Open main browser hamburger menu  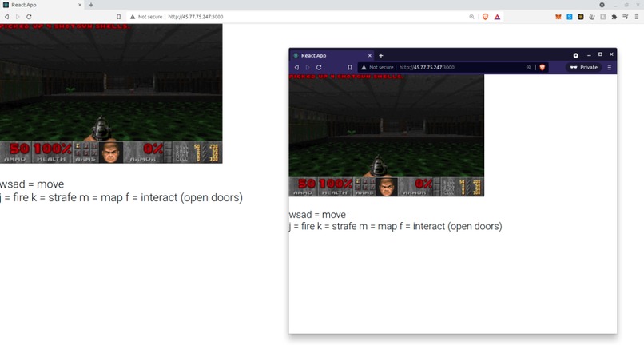[637, 17]
